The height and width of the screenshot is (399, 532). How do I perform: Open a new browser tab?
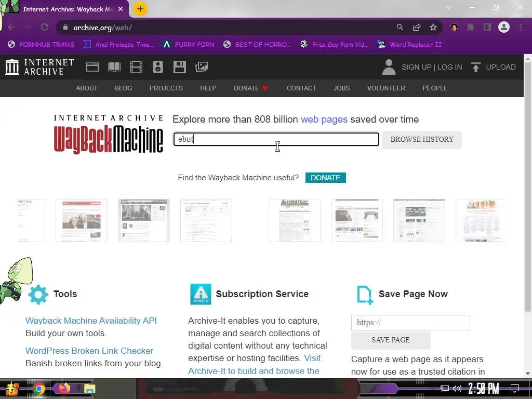coord(140,9)
